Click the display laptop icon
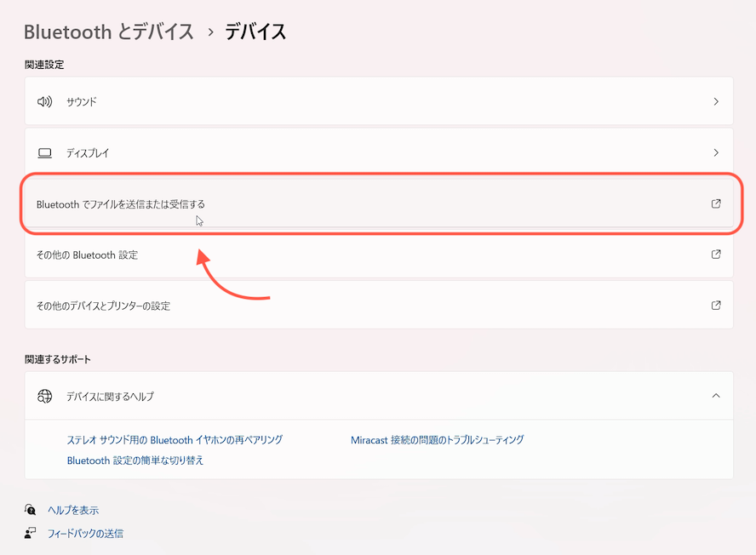Image resolution: width=756 pixels, height=555 pixels. (x=45, y=153)
